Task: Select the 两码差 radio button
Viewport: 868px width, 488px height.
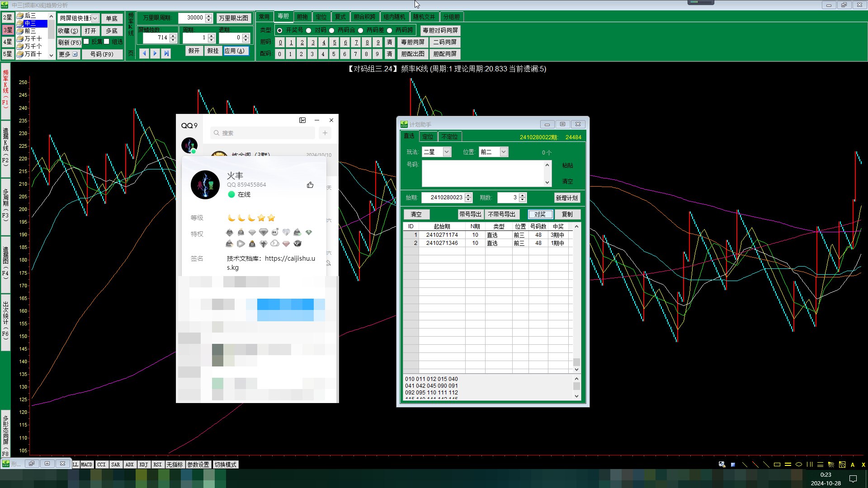Action: [x=361, y=30]
